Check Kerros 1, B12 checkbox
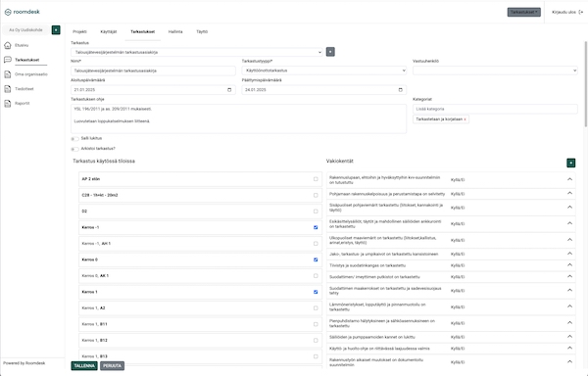Image resolution: width=588 pixels, height=376 pixels. click(x=316, y=340)
